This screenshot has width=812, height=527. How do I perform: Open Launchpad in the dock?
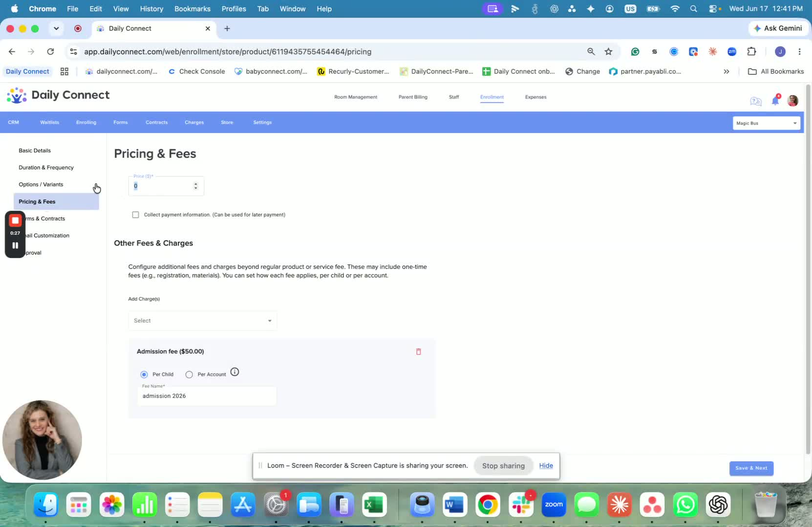pyautogui.click(x=79, y=505)
